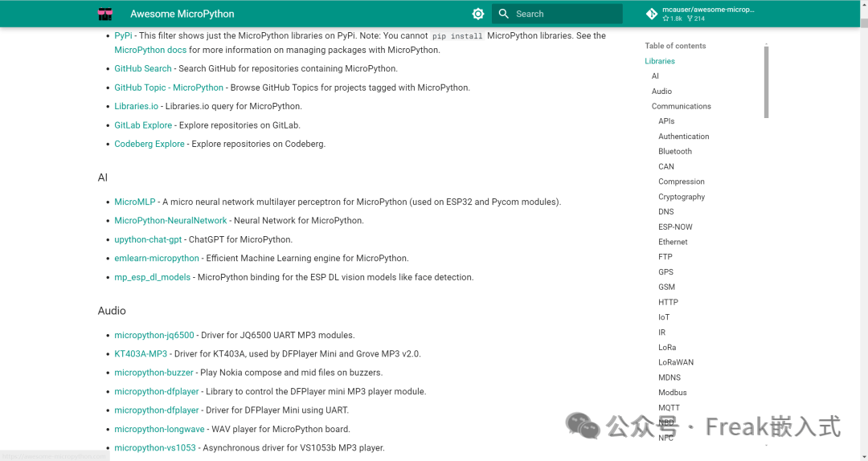868x461 pixels.
Task: Navigate to Bluetooth in table of contents
Action: pyautogui.click(x=675, y=151)
